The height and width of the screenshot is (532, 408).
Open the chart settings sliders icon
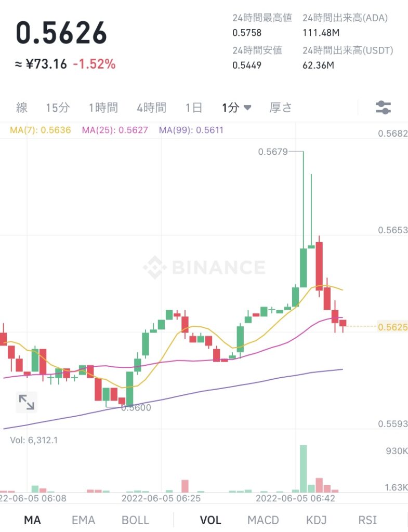[x=384, y=108]
